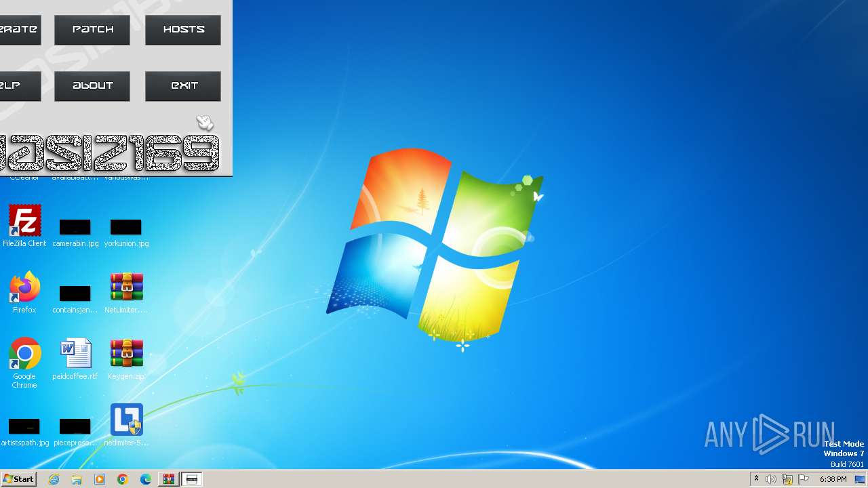Screen dimensions: 868x488
Task: Select the camerabin.jpg desktop file
Action: point(75,232)
